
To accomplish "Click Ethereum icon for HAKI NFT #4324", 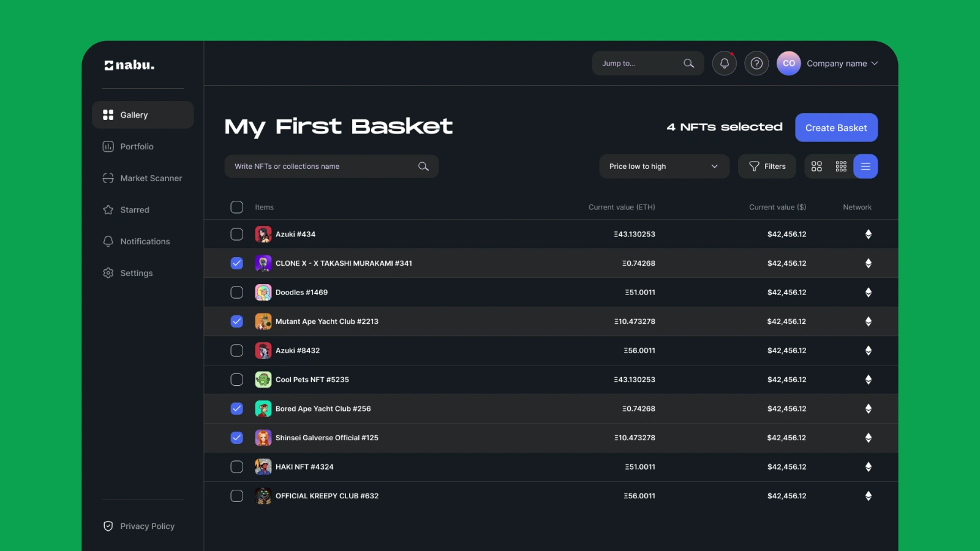I will point(868,467).
